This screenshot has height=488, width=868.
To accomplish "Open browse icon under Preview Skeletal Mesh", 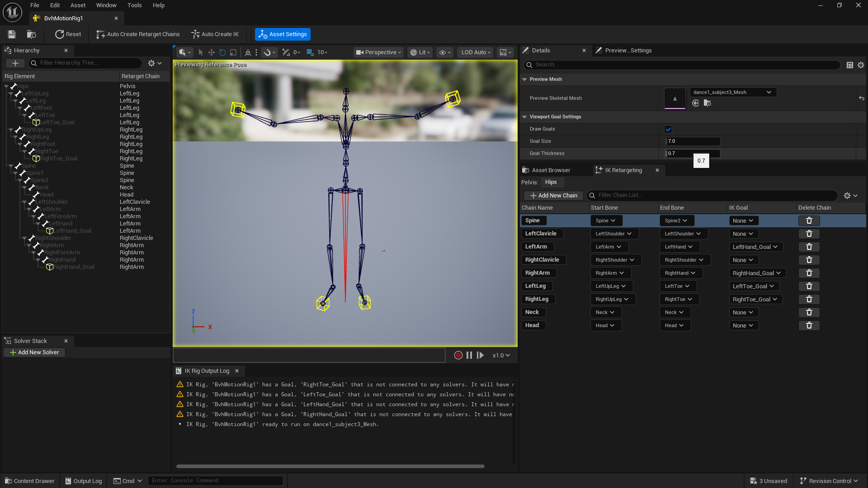I will tap(708, 103).
